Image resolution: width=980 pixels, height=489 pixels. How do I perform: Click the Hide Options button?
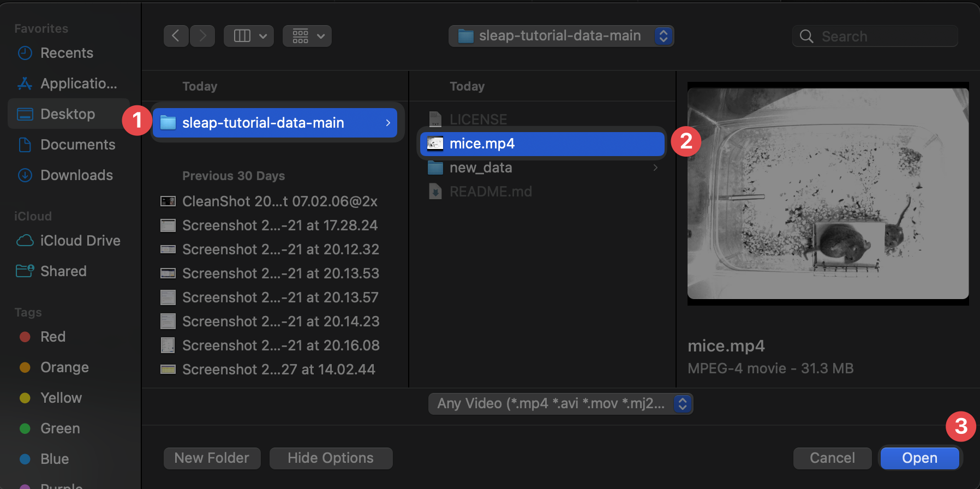tap(331, 458)
